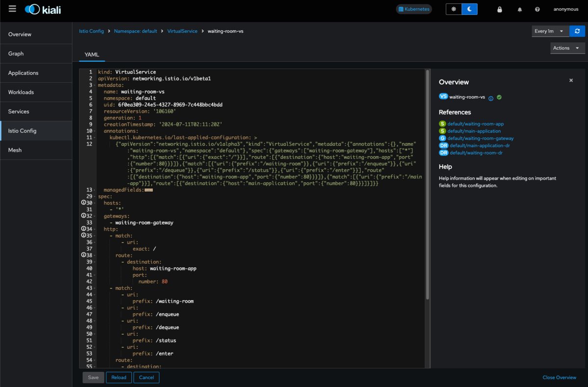Open default/waiting-room-gateway reference link
Viewport: 588px width, 387px height.
(x=480, y=138)
